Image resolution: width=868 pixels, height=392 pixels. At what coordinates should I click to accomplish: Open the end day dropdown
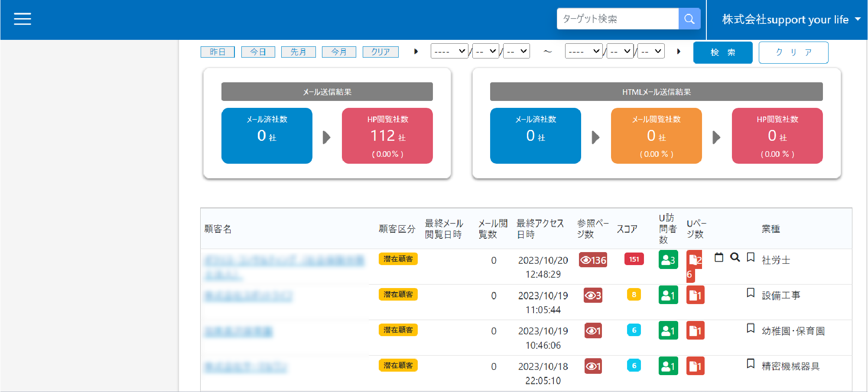point(651,51)
